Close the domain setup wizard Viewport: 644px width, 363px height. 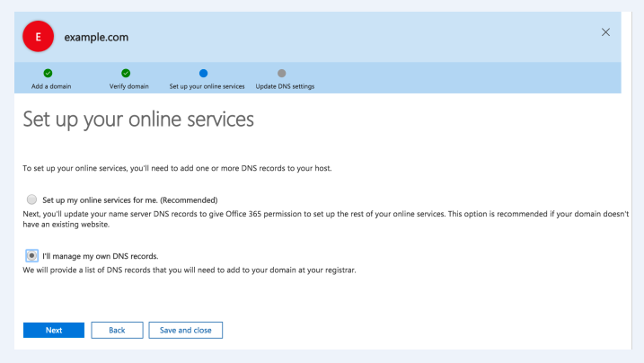coord(605,32)
